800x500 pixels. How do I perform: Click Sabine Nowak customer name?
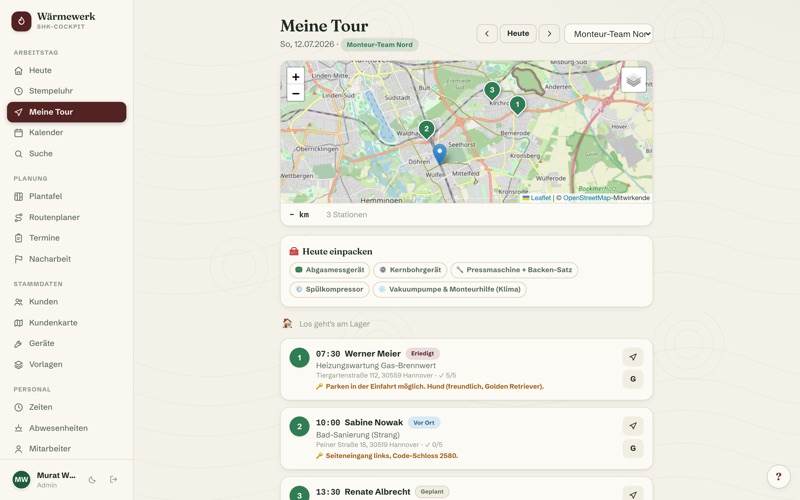tap(373, 422)
